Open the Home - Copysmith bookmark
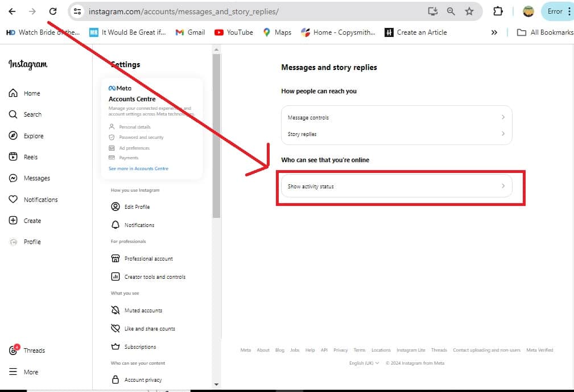 point(338,32)
